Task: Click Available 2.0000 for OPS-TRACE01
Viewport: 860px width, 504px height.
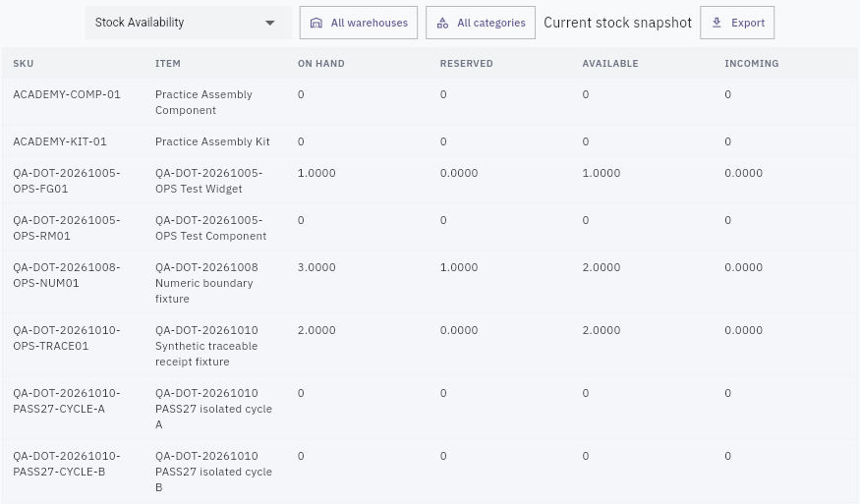Action: point(602,330)
